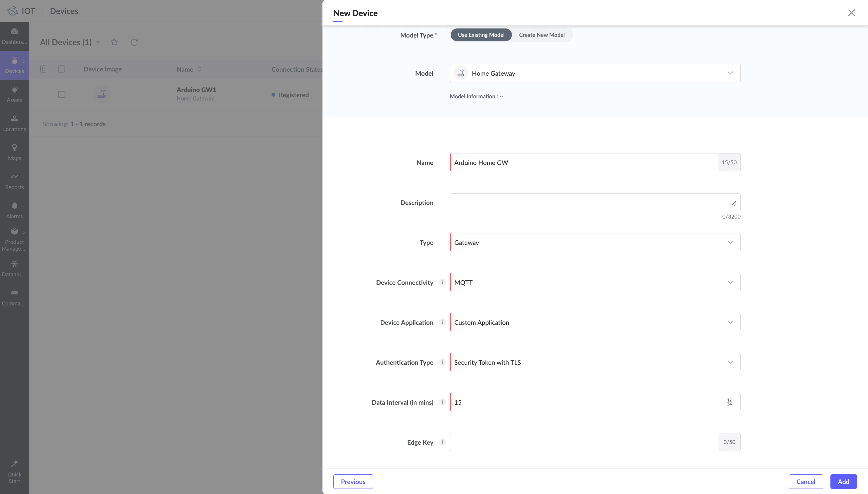
Task: Click into the Description text field
Action: (x=591, y=203)
